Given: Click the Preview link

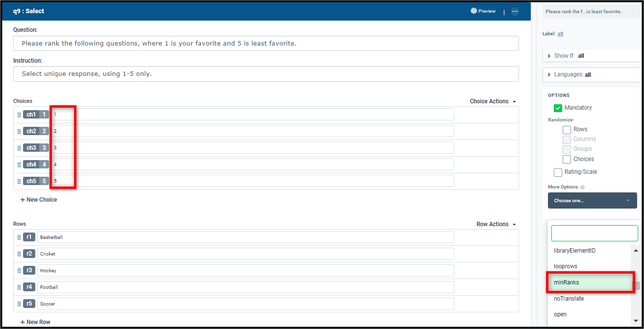Looking at the screenshot, I should 487,11.
